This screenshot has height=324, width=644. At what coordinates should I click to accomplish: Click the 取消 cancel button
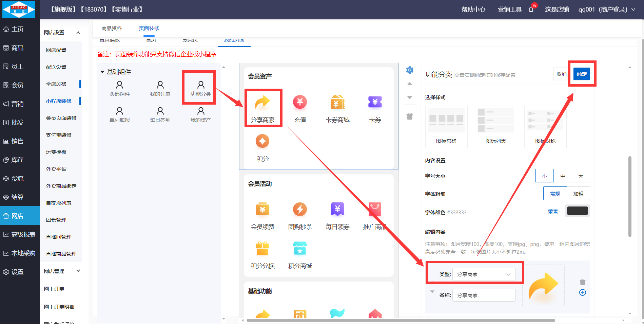tap(561, 74)
